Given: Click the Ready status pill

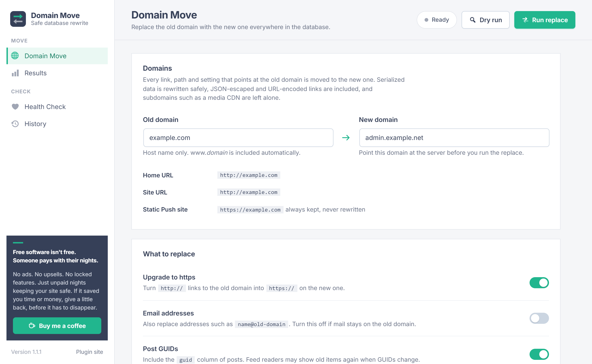Looking at the screenshot, I should pyautogui.click(x=437, y=20).
